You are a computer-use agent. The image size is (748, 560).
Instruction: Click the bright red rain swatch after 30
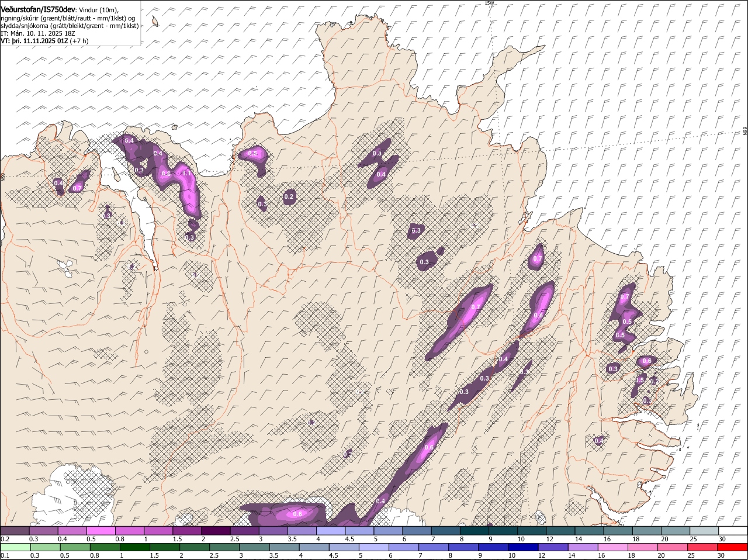click(732, 547)
